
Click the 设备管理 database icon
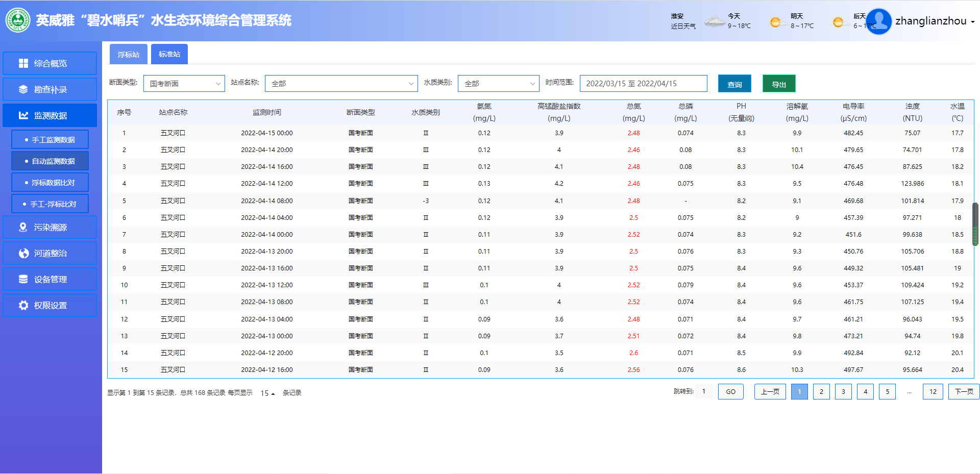(23, 279)
